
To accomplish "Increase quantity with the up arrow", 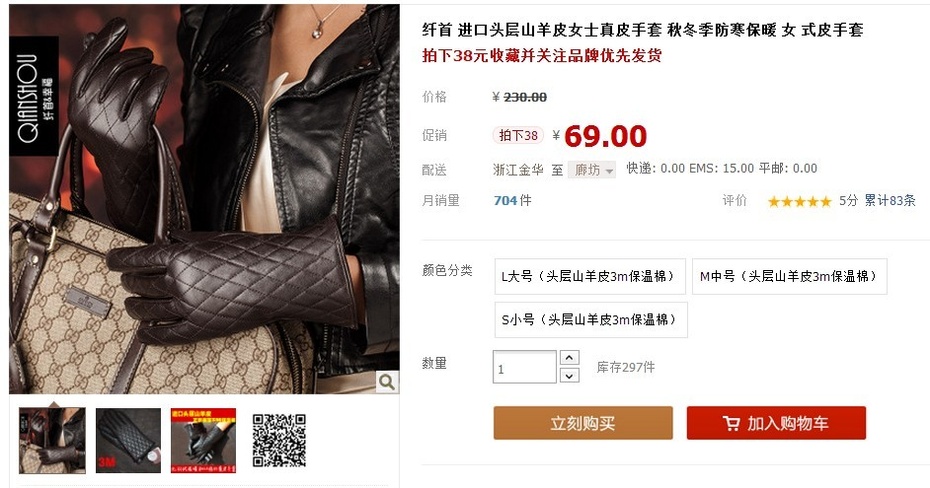I will point(569,358).
